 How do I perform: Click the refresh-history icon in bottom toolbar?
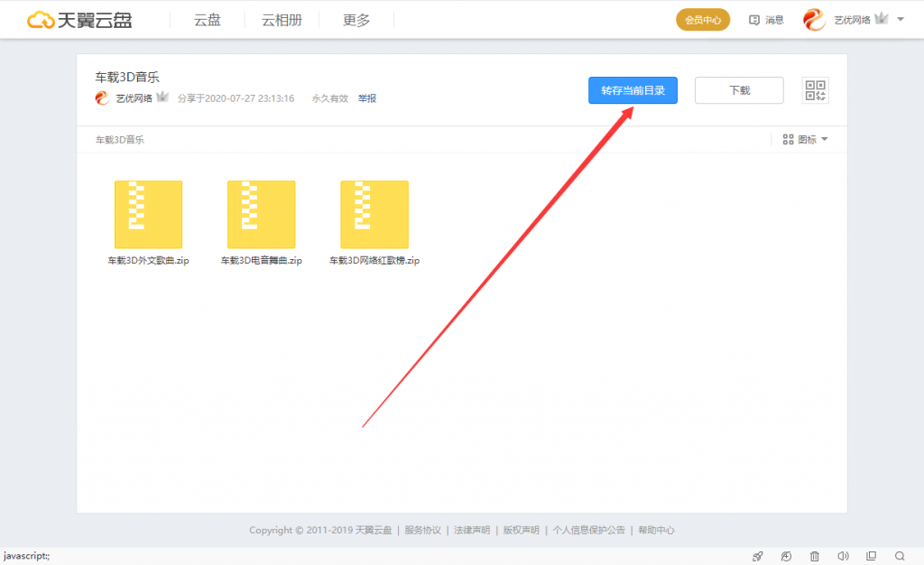(x=786, y=556)
